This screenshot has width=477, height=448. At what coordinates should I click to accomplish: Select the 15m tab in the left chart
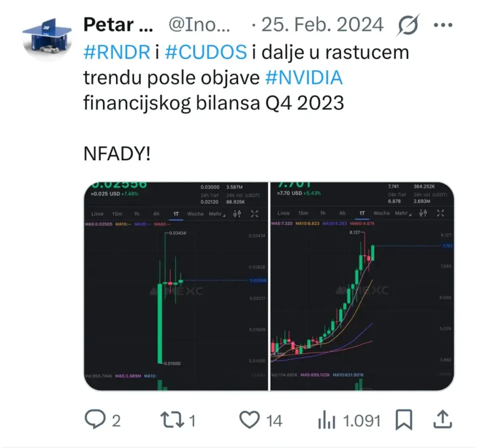coord(117,214)
